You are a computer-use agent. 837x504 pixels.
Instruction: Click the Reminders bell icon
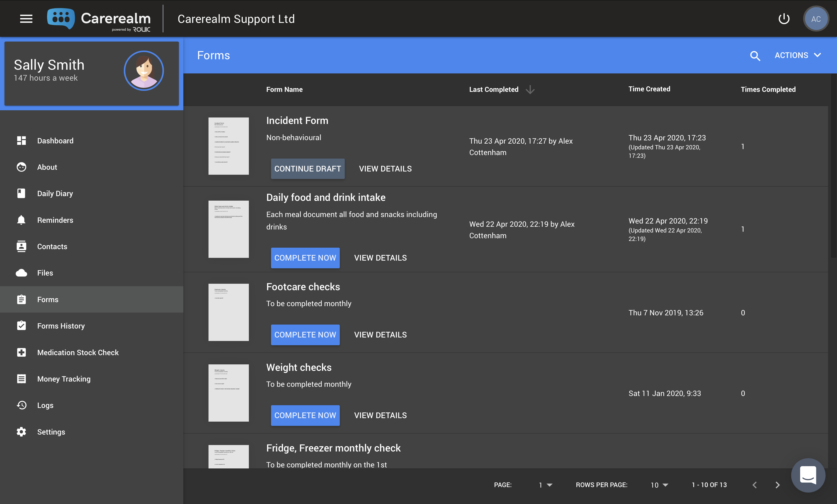point(21,220)
